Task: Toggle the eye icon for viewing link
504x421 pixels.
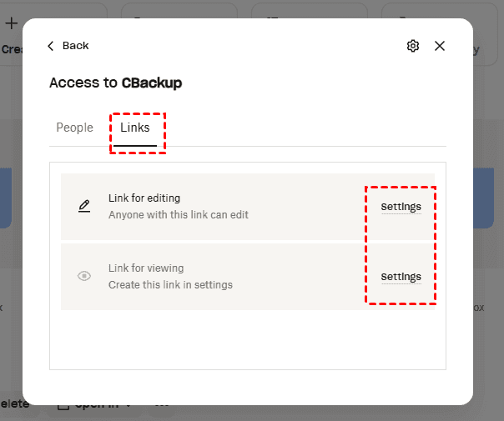Action: click(84, 276)
